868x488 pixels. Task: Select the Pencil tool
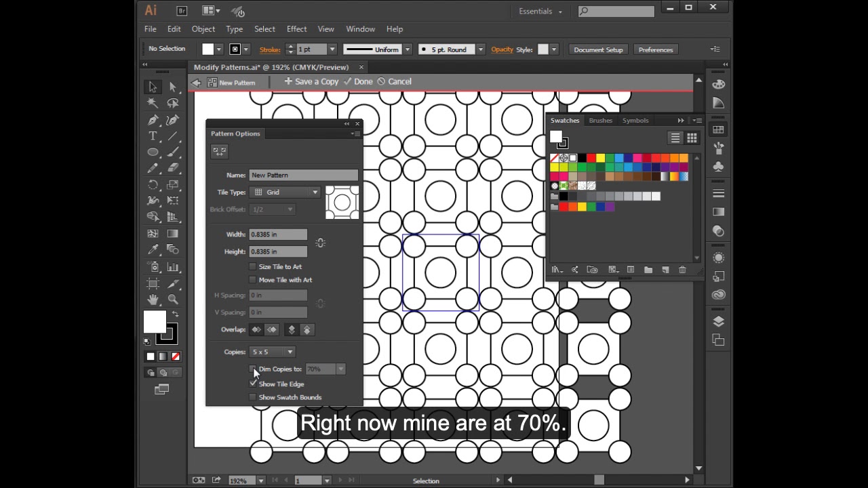pos(153,168)
